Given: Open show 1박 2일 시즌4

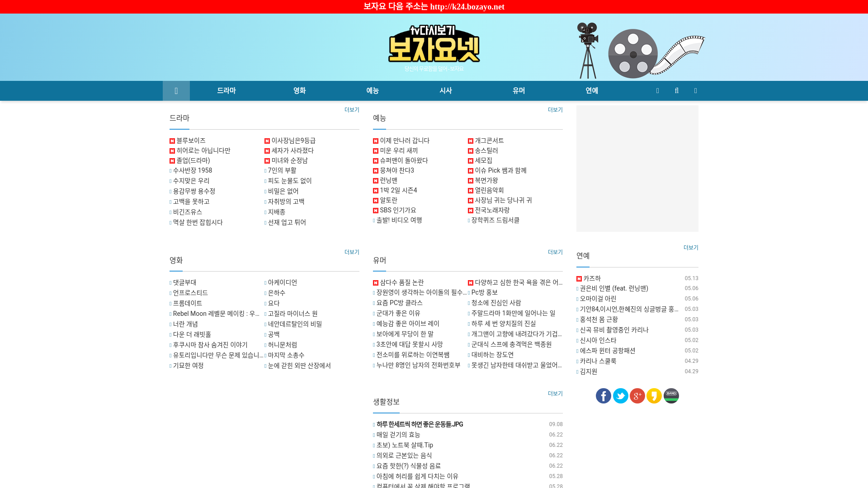Looking at the screenshot, I should tap(398, 190).
